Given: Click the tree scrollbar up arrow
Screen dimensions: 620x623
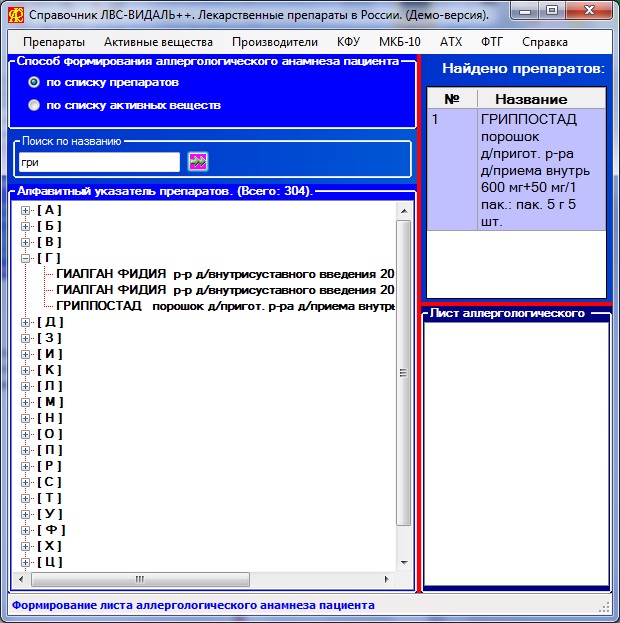Looking at the screenshot, I should [x=404, y=211].
